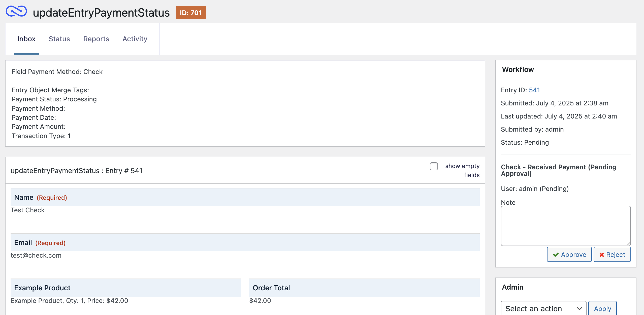Approve the pending check payment
The width and height of the screenshot is (644, 315).
coord(569,255)
